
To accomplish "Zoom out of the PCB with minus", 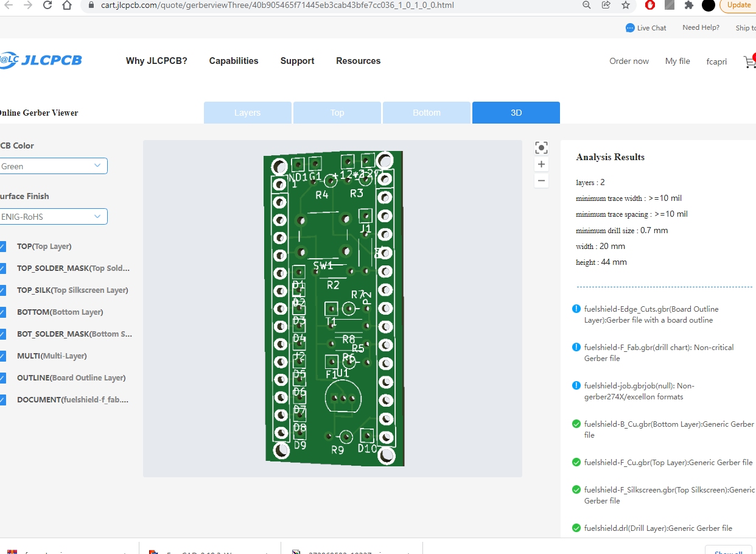I will tap(541, 180).
